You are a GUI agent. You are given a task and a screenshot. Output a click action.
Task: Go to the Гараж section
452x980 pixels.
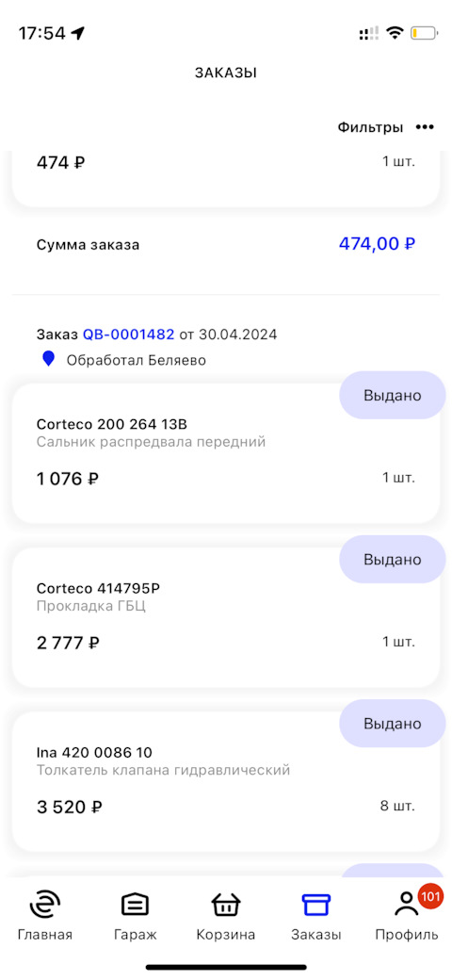click(x=135, y=918)
